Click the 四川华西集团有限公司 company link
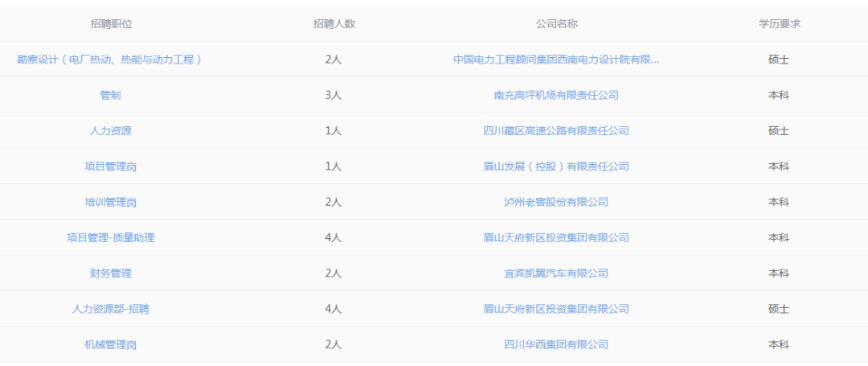Screen dimensions: 868x366 pos(556,344)
